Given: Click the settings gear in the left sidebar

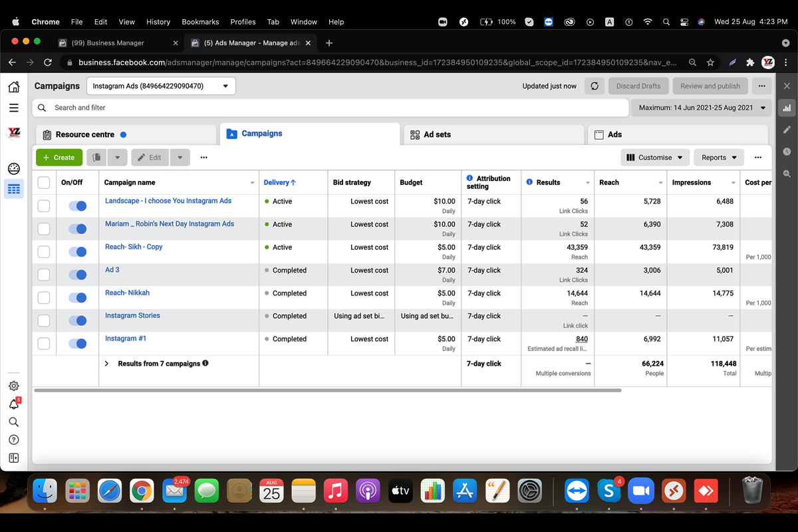Looking at the screenshot, I should (x=14, y=386).
